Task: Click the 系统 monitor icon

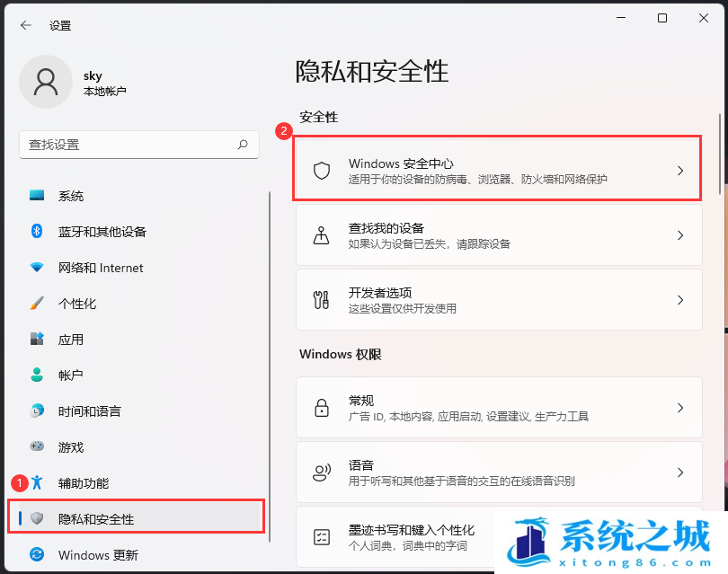Action: click(x=37, y=195)
